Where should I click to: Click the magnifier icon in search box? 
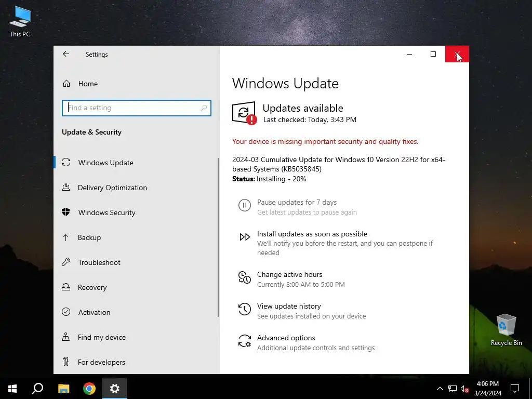pyautogui.click(x=204, y=108)
